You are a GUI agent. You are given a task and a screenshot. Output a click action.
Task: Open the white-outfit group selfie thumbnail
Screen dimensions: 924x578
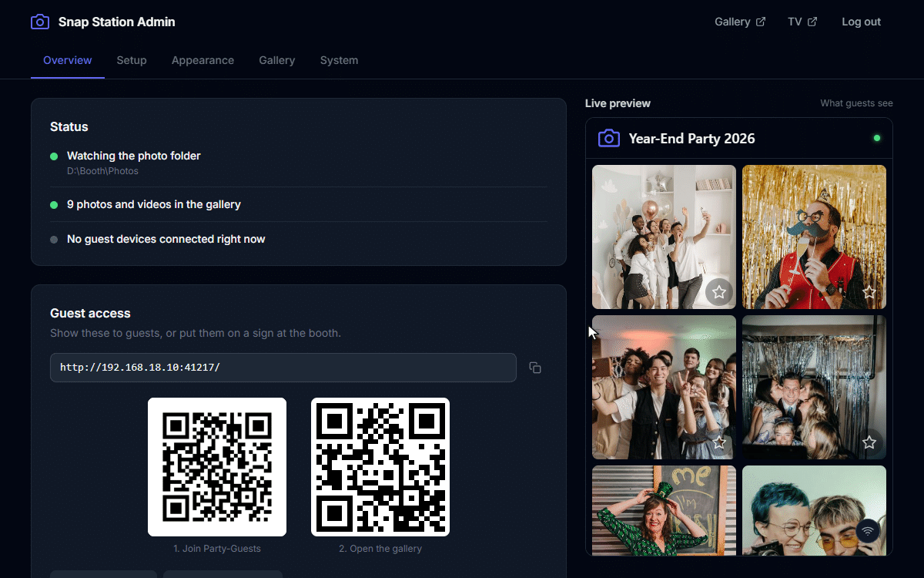pos(664,237)
